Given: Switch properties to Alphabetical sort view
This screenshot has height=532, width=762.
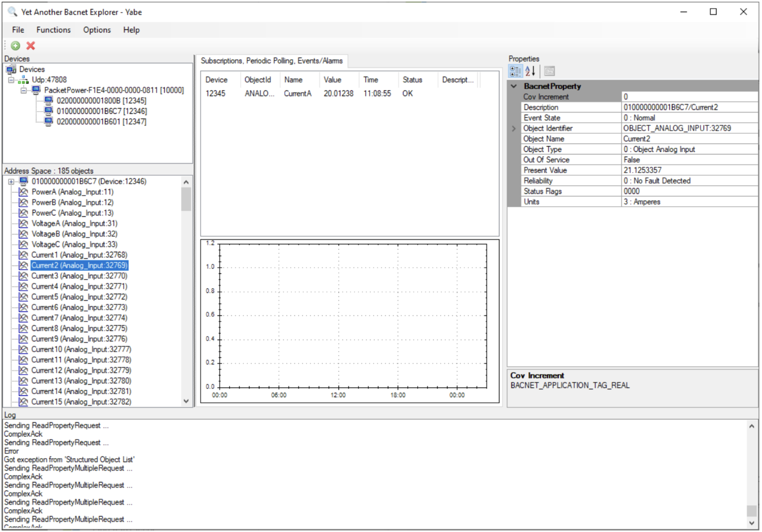Looking at the screenshot, I should tap(531, 71).
